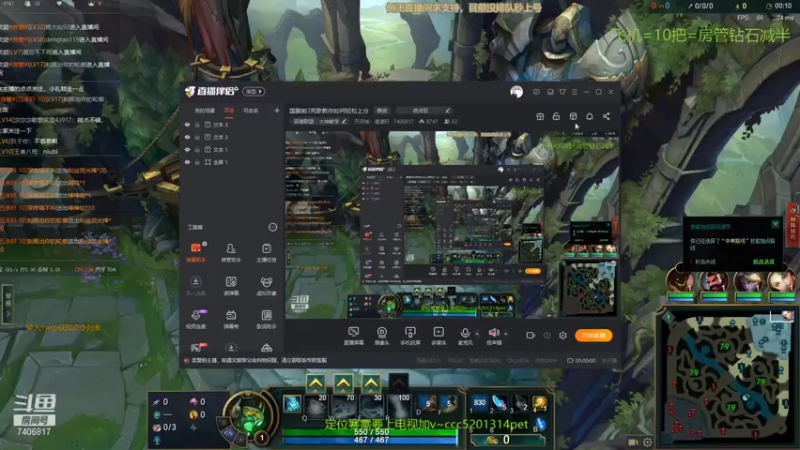
Task: Click the funnel icon in the title bar
Action: click(562, 92)
